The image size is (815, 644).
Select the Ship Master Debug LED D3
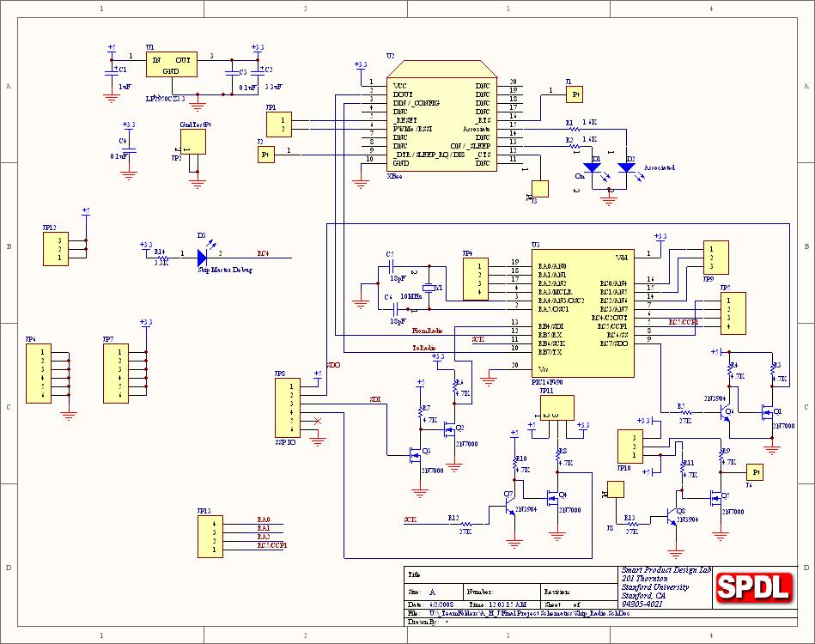203,256
